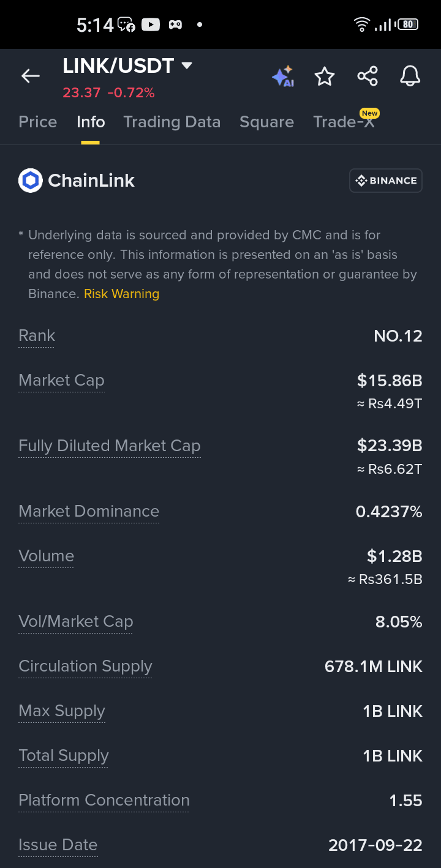Open the Square tab
The width and height of the screenshot is (441, 868).
point(266,122)
